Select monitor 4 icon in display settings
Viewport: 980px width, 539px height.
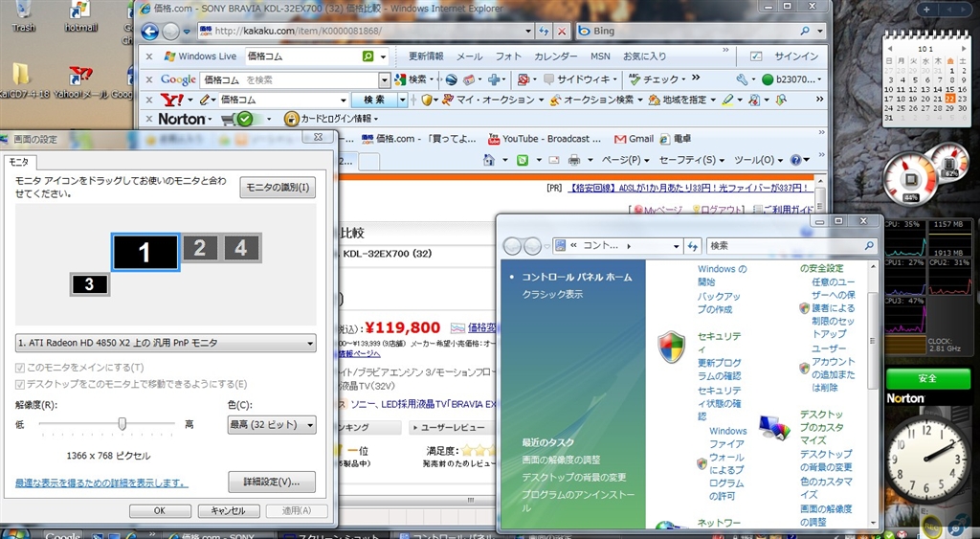pos(241,248)
